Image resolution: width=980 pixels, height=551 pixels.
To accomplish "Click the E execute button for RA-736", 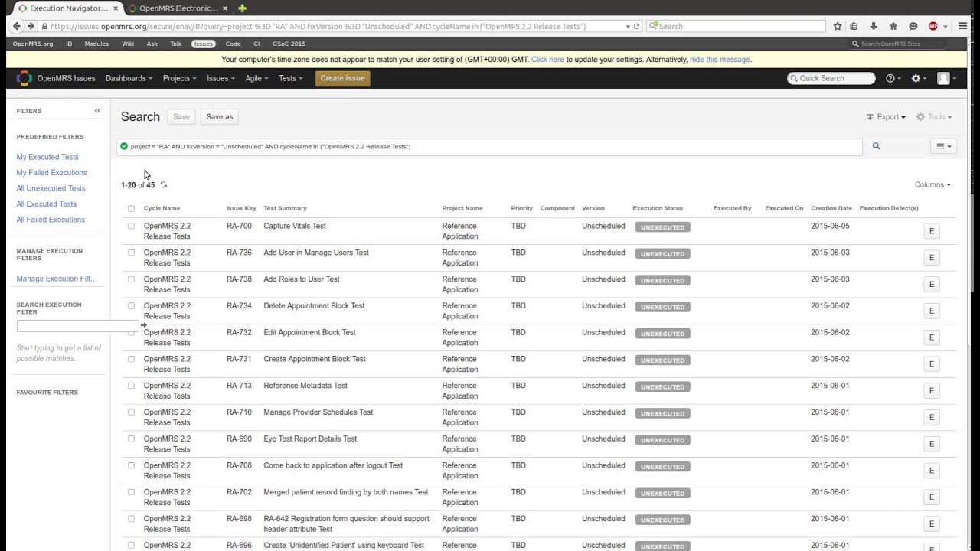I will point(932,258).
